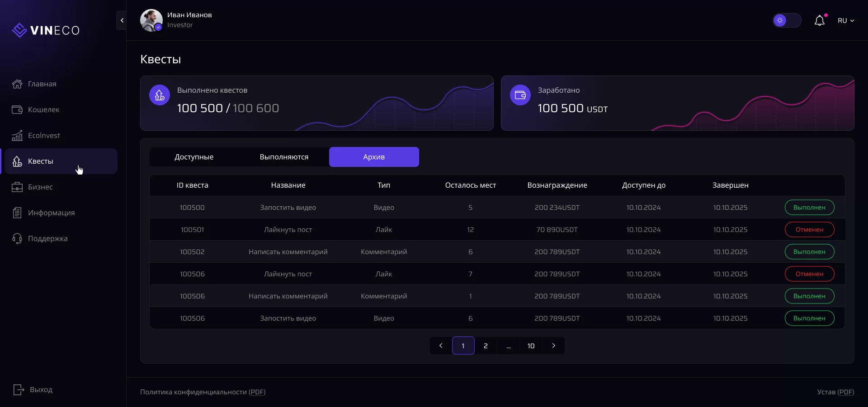Click Иван Иванов profile avatar
The image size is (868, 407).
[x=151, y=20]
